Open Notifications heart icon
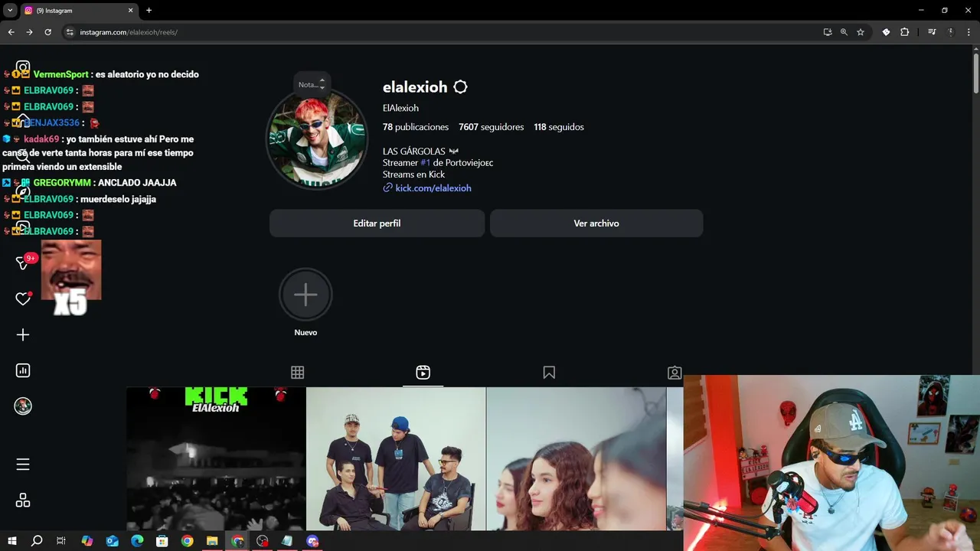The image size is (980, 551). click(x=23, y=298)
